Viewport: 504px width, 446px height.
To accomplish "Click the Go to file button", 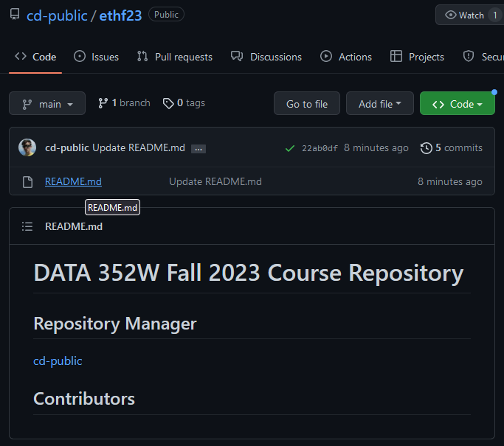I will click(x=306, y=104).
